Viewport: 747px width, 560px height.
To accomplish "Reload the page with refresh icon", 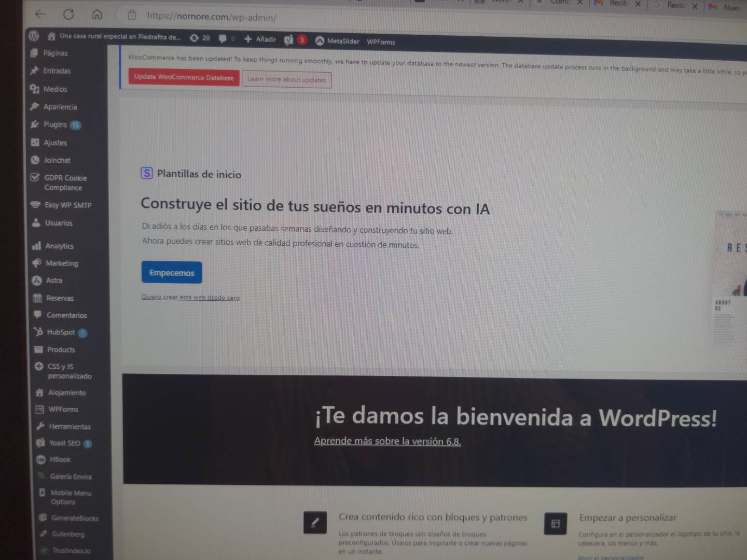I will [68, 14].
